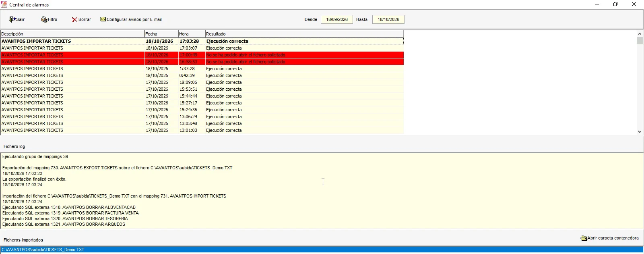Image resolution: width=644 pixels, height=254 pixels.
Task: Click the Fichero log label
Action: coord(14,146)
